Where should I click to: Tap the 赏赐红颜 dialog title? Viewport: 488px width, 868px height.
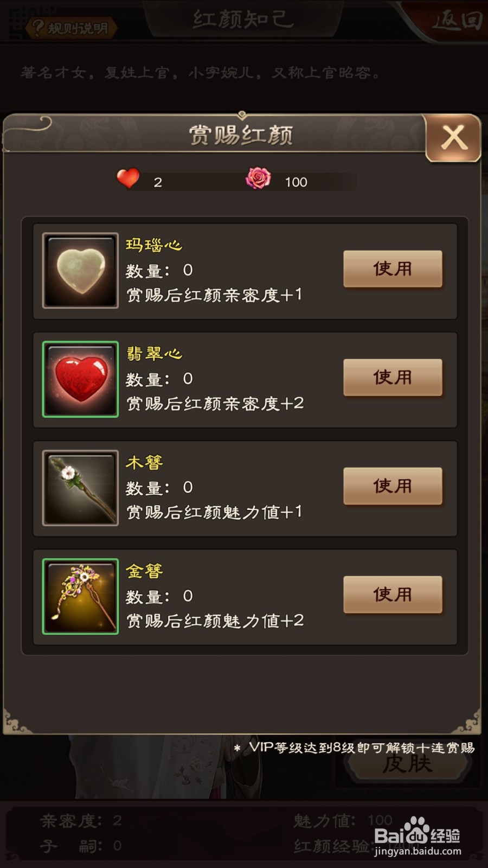tap(241, 135)
